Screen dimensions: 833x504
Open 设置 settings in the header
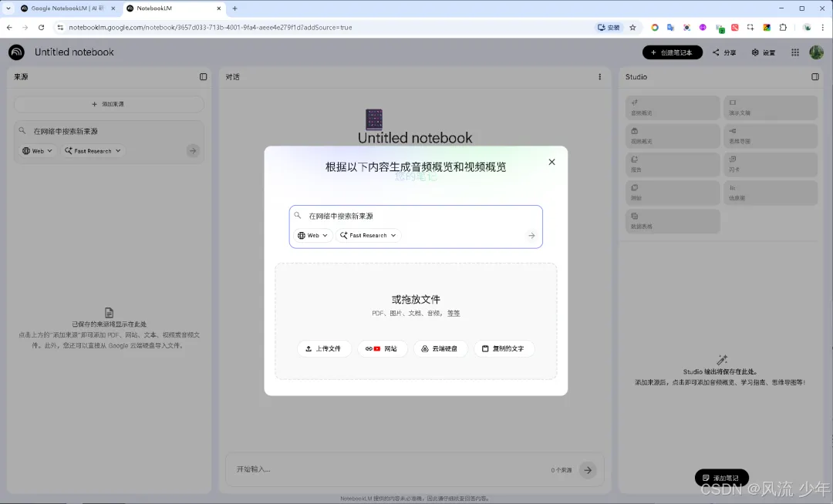click(764, 52)
